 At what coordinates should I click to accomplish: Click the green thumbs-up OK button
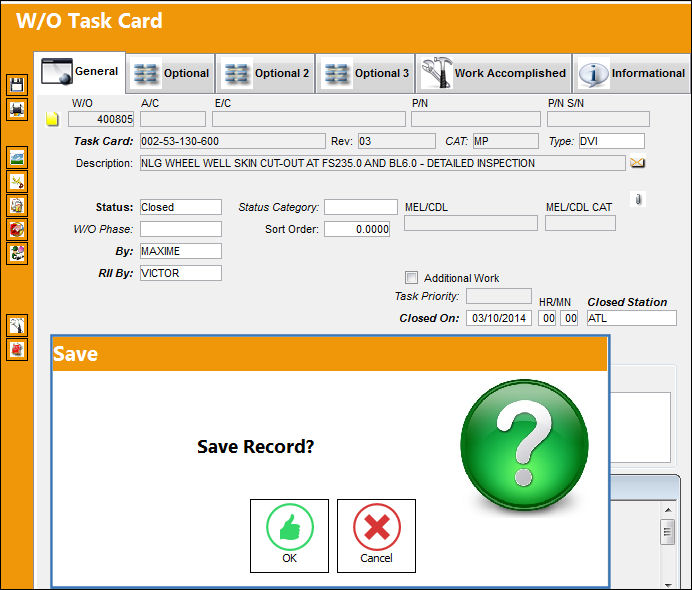point(290,536)
